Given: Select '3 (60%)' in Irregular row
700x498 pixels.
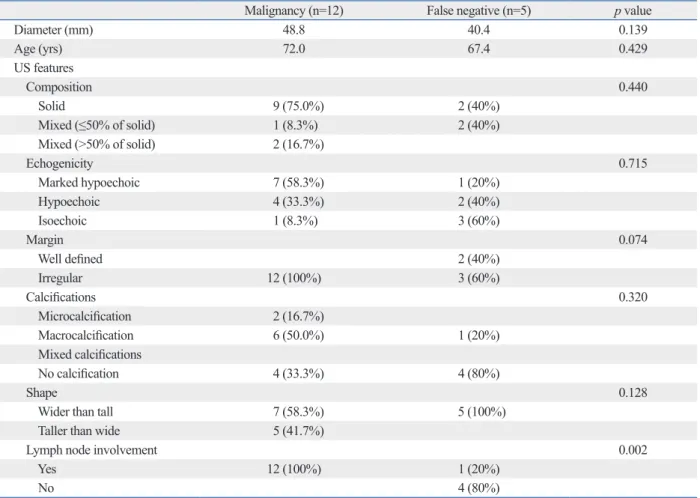Looking at the screenshot, I should click(x=479, y=278).
